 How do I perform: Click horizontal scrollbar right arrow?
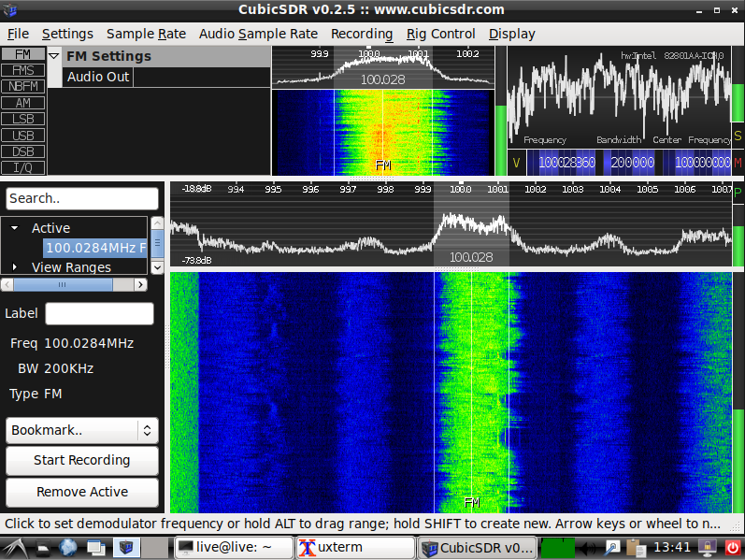[140, 285]
